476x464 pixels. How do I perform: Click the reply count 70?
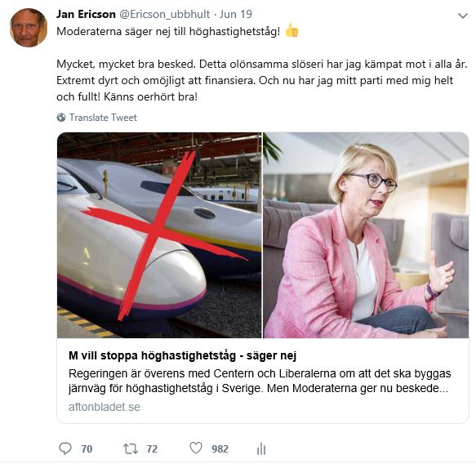pyautogui.click(x=87, y=448)
